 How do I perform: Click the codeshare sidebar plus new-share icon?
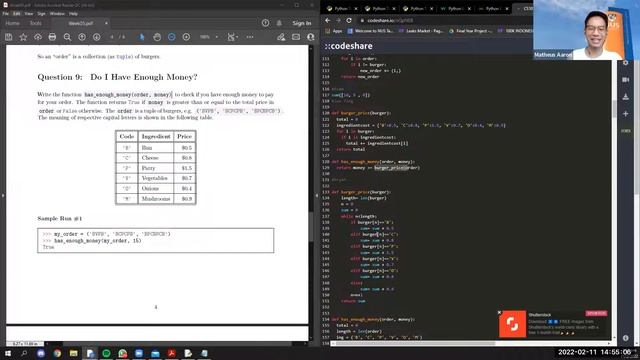[x=626, y=113]
